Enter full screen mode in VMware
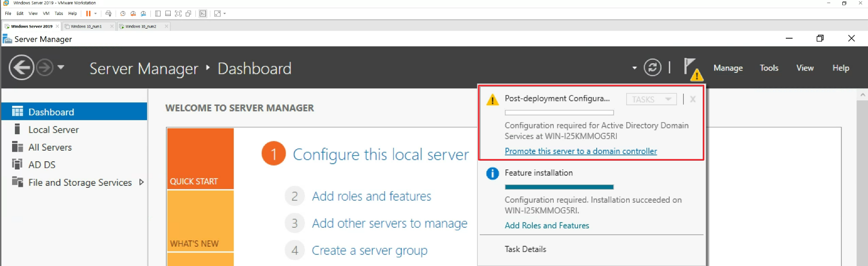Image resolution: width=868 pixels, height=266 pixels. pos(178,14)
